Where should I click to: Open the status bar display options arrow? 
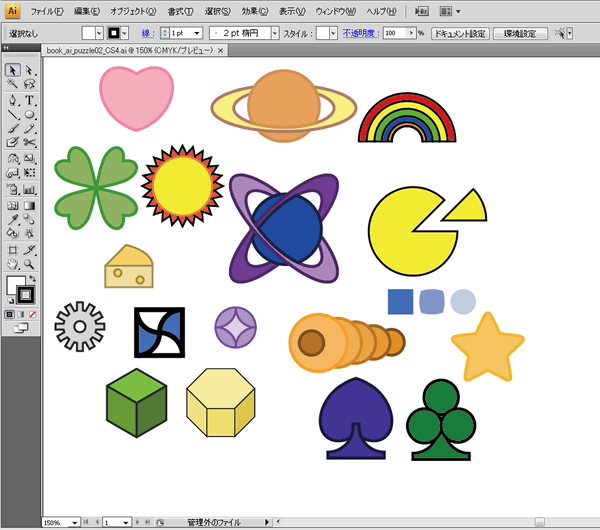tap(267, 522)
